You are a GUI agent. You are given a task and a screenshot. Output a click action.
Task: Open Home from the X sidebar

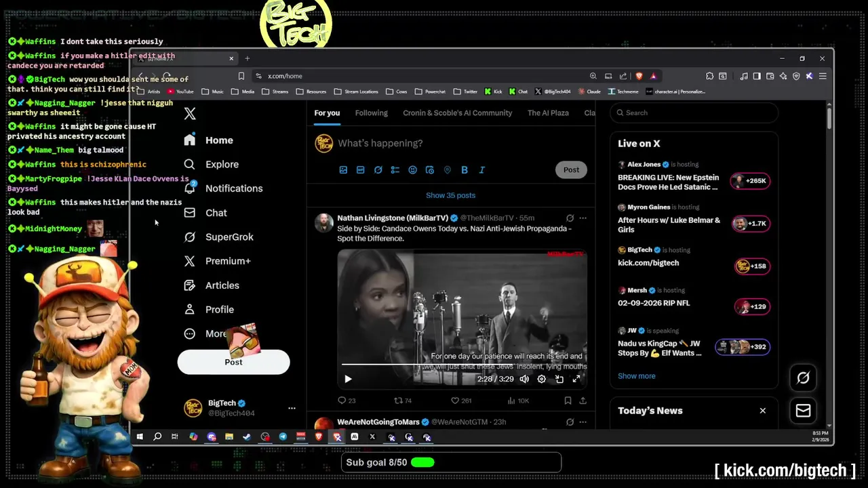[209, 140]
